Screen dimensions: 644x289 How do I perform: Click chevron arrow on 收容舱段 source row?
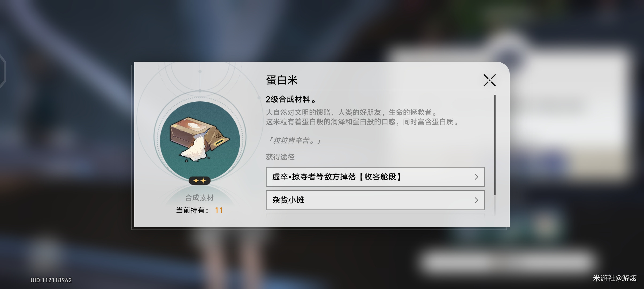click(x=476, y=177)
